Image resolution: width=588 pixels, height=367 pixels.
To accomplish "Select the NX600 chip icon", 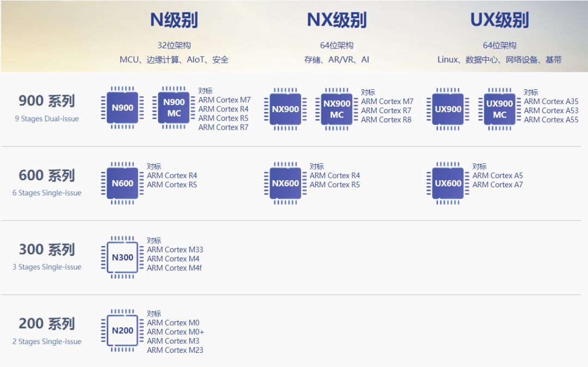I will 285,183.
